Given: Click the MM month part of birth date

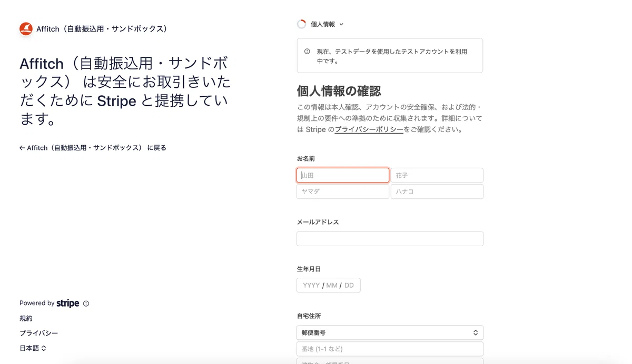Looking at the screenshot, I should coord(332,285).
